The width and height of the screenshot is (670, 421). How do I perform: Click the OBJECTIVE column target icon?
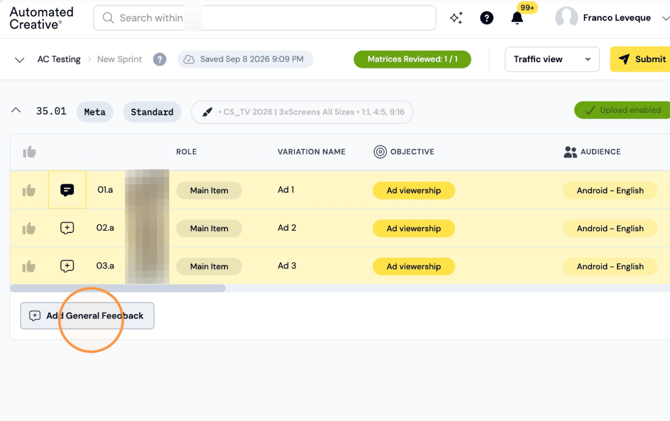(380, 152)
